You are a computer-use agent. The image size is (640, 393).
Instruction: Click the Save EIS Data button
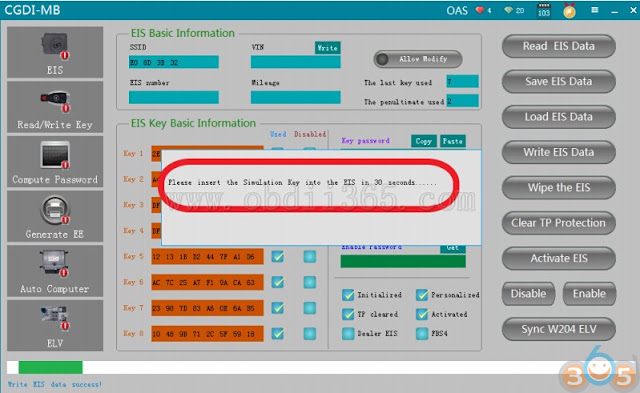click(558, 82)
